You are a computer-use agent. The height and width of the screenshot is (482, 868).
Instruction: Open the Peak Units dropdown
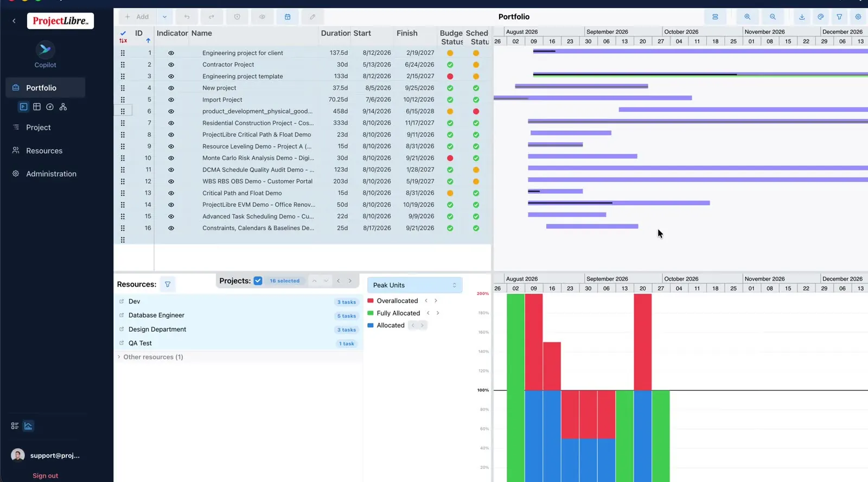click(414, 285)
